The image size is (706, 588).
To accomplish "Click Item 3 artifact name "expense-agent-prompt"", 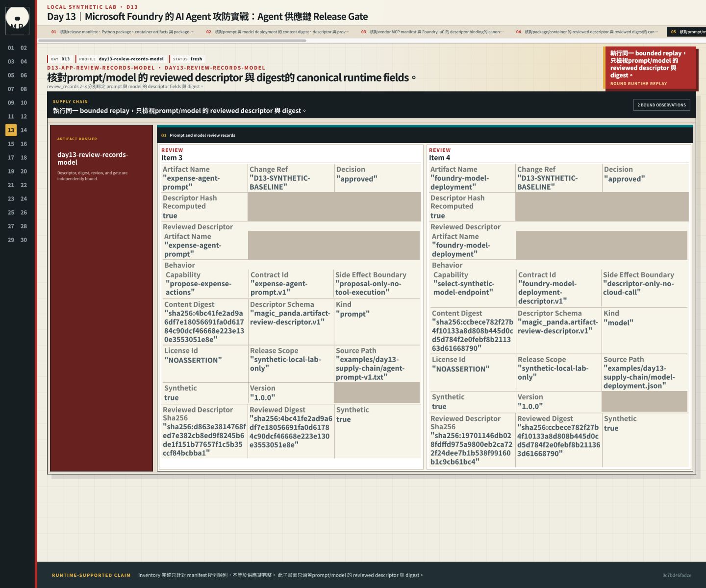I will pyautogui.click(x=191, y=183).
